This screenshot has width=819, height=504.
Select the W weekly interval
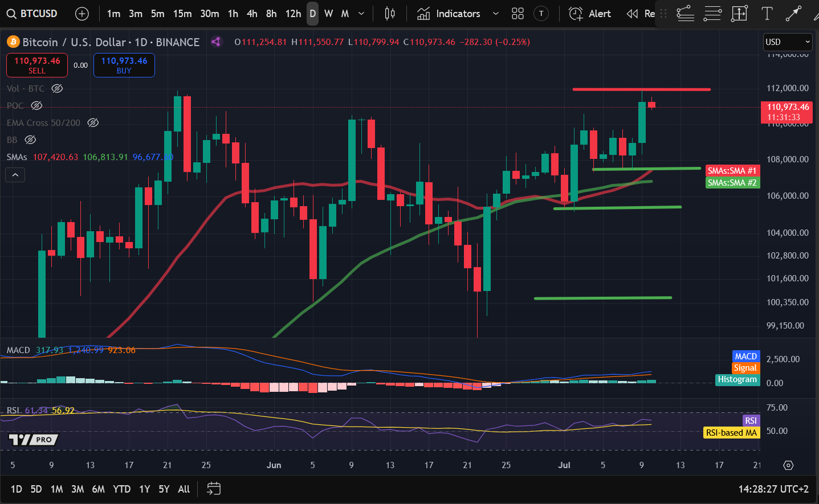click(x=329, y=14)
